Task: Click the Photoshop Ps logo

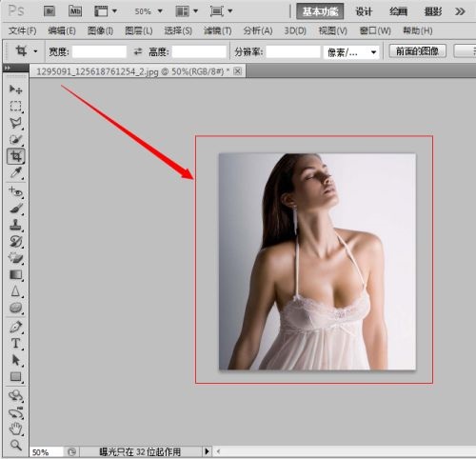Action: [x=16, y=10]
